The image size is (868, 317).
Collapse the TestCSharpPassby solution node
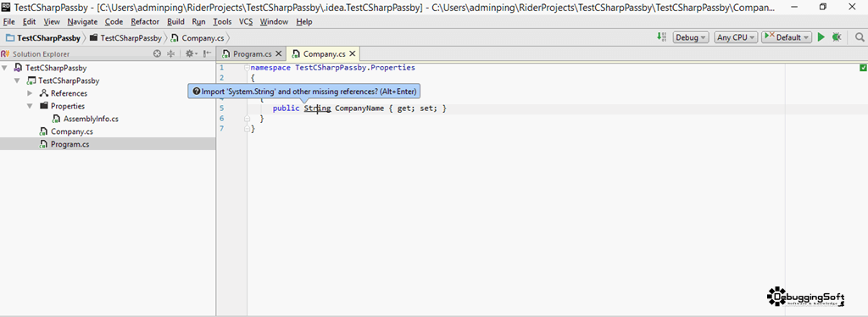point(5,68)
